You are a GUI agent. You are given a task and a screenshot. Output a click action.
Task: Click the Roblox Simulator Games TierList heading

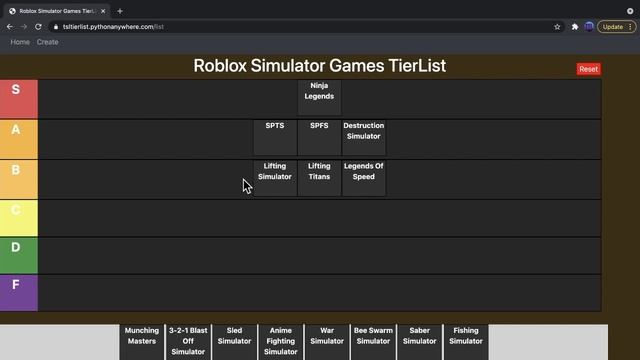tap(320, 66)
